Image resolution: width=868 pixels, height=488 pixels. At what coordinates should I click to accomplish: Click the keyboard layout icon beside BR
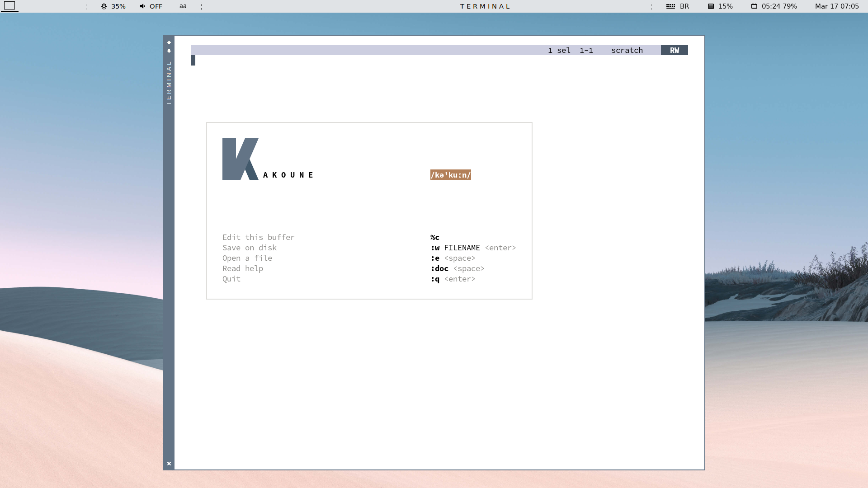(670, 6)
